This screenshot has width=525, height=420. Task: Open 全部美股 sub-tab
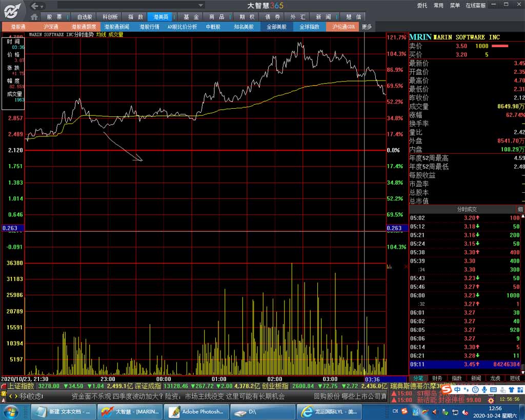(x=276, y=27)
